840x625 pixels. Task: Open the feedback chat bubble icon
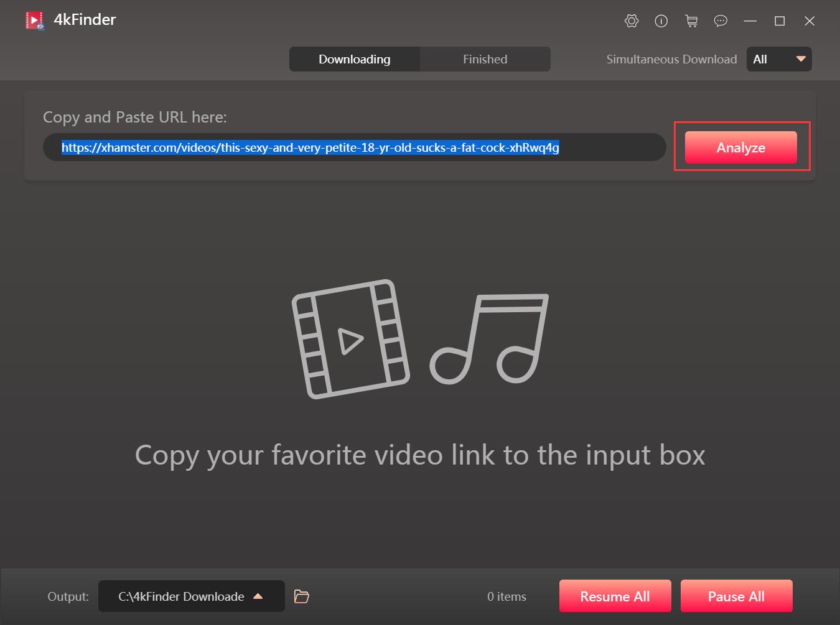(x=721, y=21)
